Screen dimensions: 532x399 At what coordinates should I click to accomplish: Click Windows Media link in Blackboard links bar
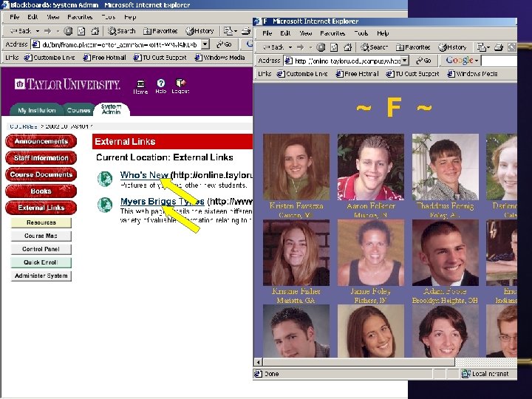coord(220,58)
